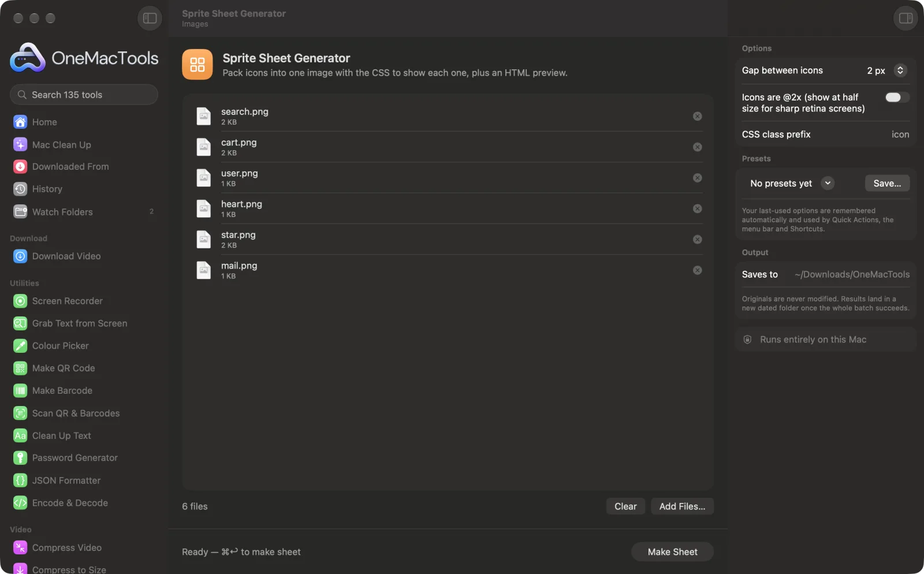This screenshot has height=574, width=924.
Task: Remove cart.png from the list
Action: click(697, 147)
